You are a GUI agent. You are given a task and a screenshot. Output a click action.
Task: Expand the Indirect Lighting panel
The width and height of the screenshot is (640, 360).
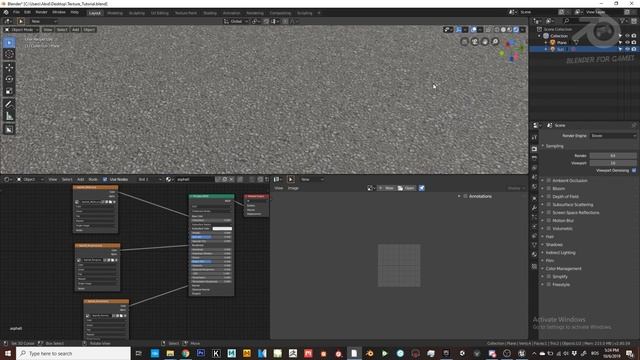click(560, 253)
